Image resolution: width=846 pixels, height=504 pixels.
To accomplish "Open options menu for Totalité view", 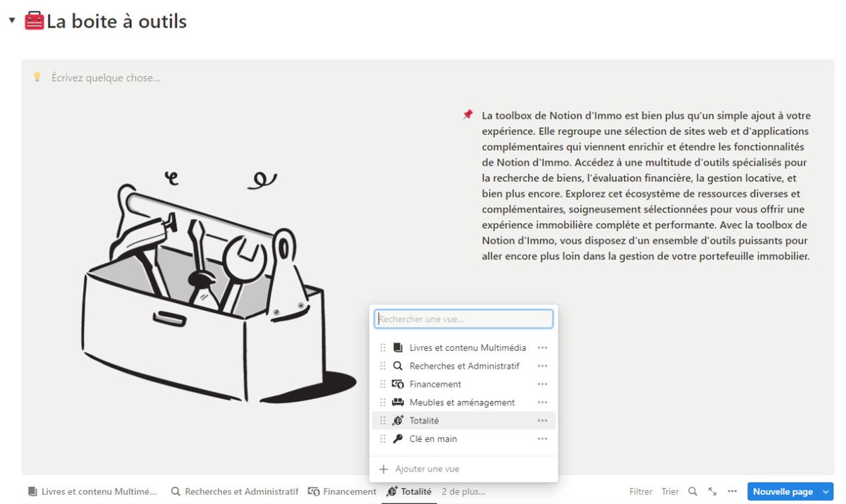I will 542,421.
